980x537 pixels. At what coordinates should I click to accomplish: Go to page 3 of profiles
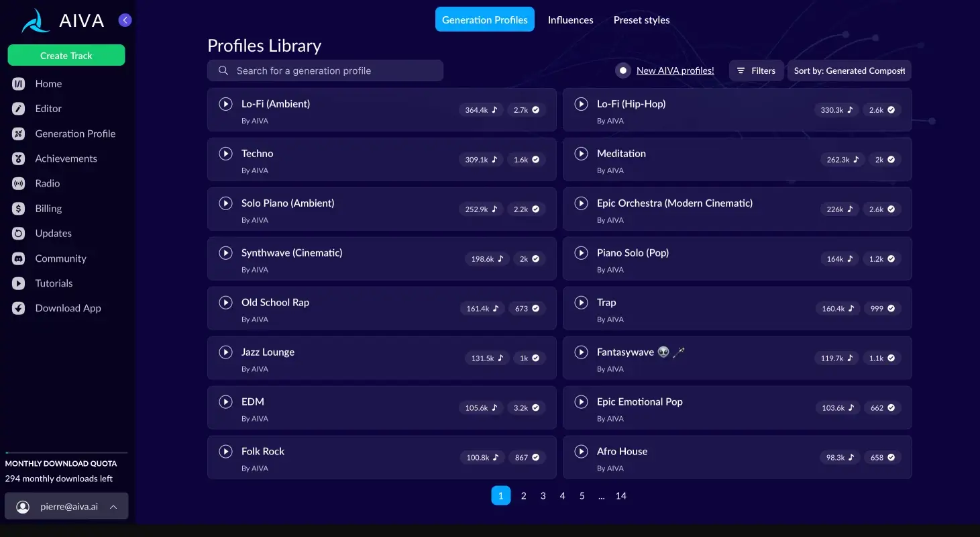[543, 495]
